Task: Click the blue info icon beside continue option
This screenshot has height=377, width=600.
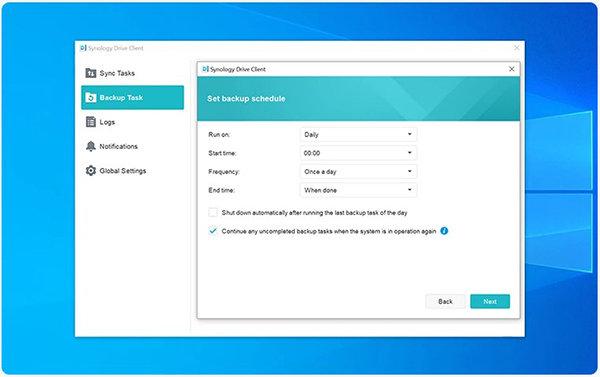Action: (x=444, y=231)
